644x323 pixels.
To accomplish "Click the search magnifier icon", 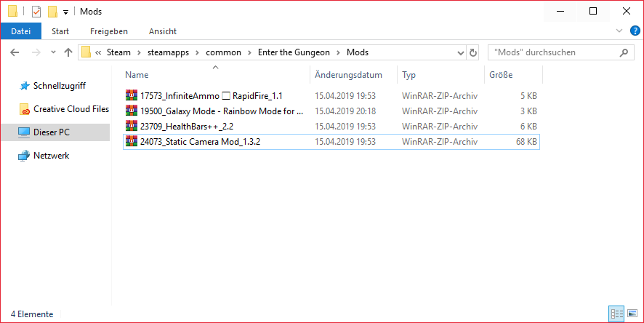I will tap(624, 52).
